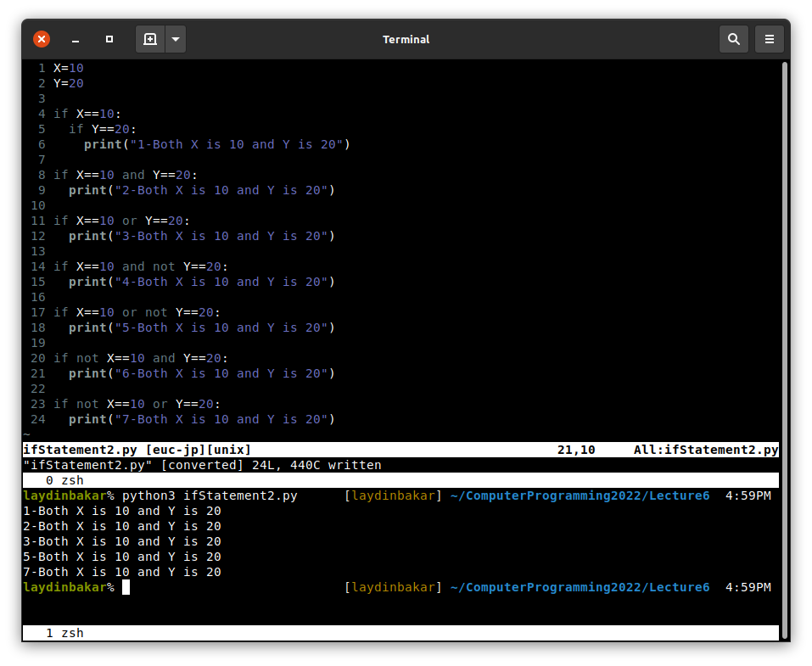Open the new tab dropdown arrow
This screenshot has width=812, height=666.
tap(176, 39)
